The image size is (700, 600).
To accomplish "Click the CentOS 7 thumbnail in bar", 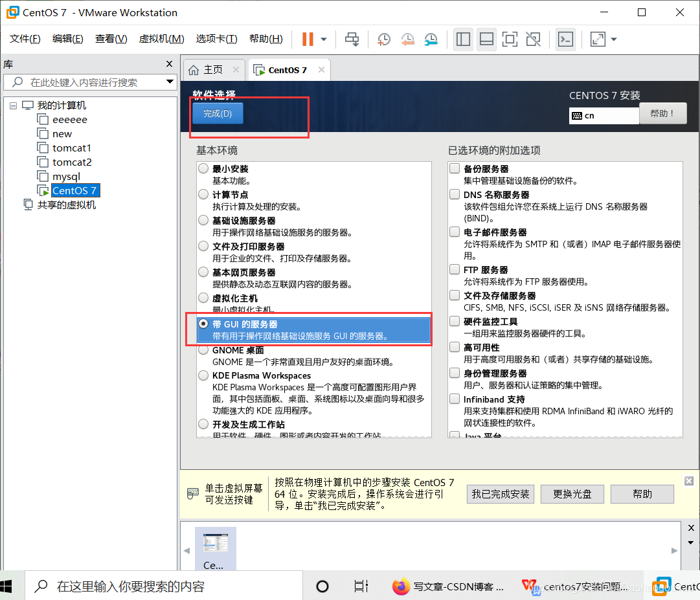I will pyautogui.click(x=216, y=549).
